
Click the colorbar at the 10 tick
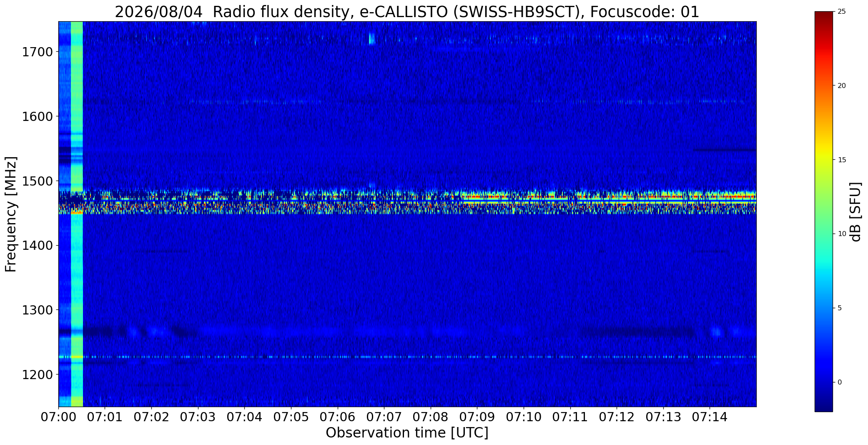point(823,234)
